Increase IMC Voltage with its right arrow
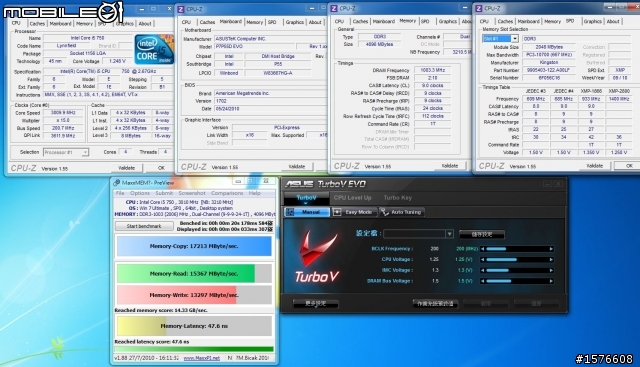This screenshot has height=367, width=640. (x=551, y=270)
